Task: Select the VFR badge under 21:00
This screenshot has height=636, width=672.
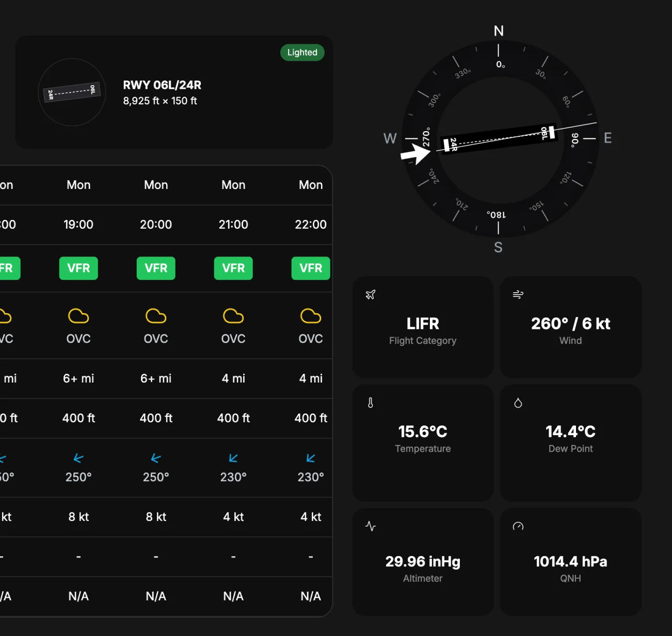Action: (233, 268)
